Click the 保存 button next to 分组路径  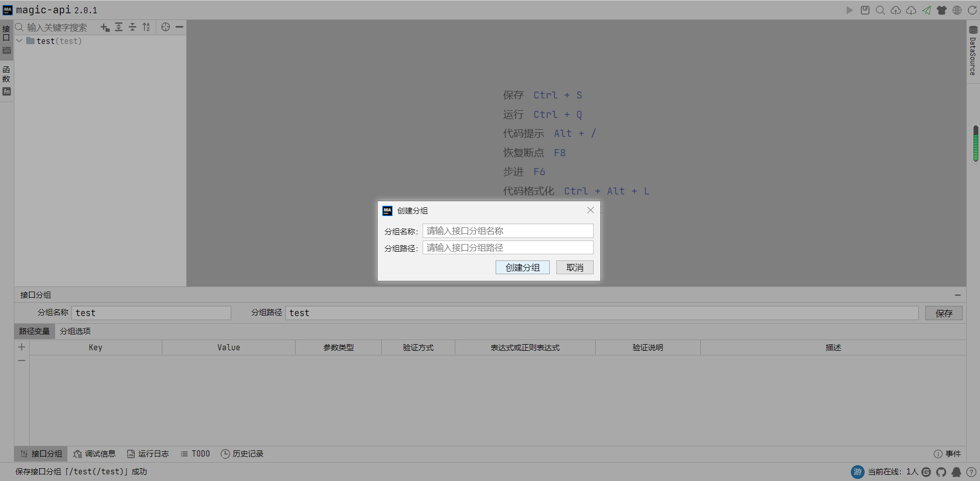(944, 313)
